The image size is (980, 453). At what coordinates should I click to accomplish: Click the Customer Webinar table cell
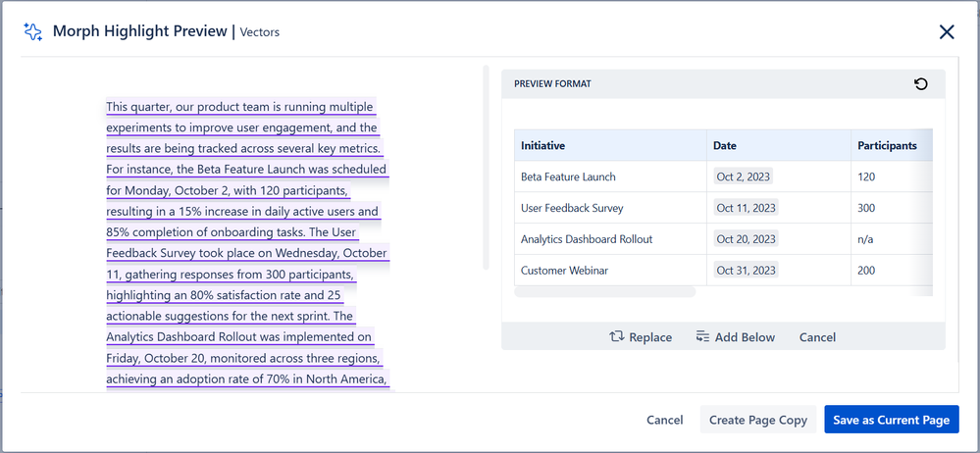564,271
